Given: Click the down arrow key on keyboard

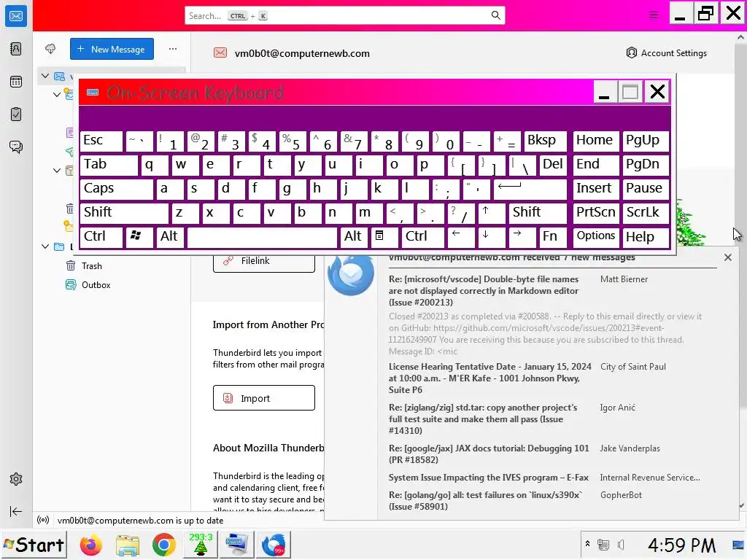Looking at the screenshot, I should pos(492,237).
